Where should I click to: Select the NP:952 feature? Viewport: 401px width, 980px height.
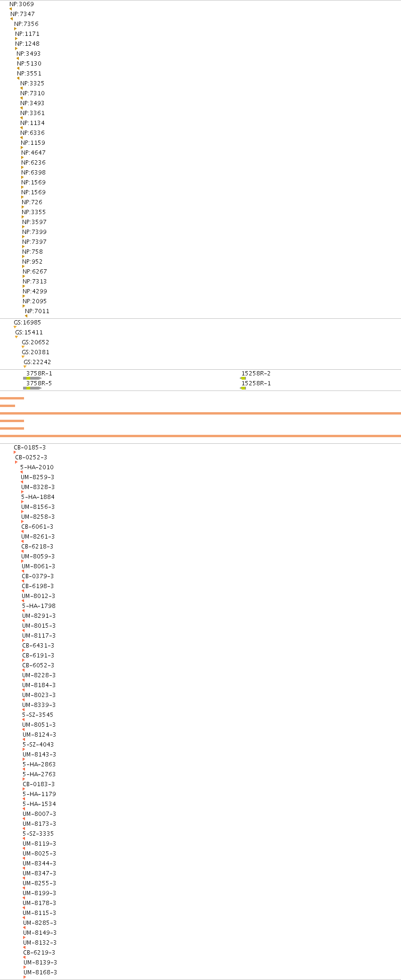(33, 262)
